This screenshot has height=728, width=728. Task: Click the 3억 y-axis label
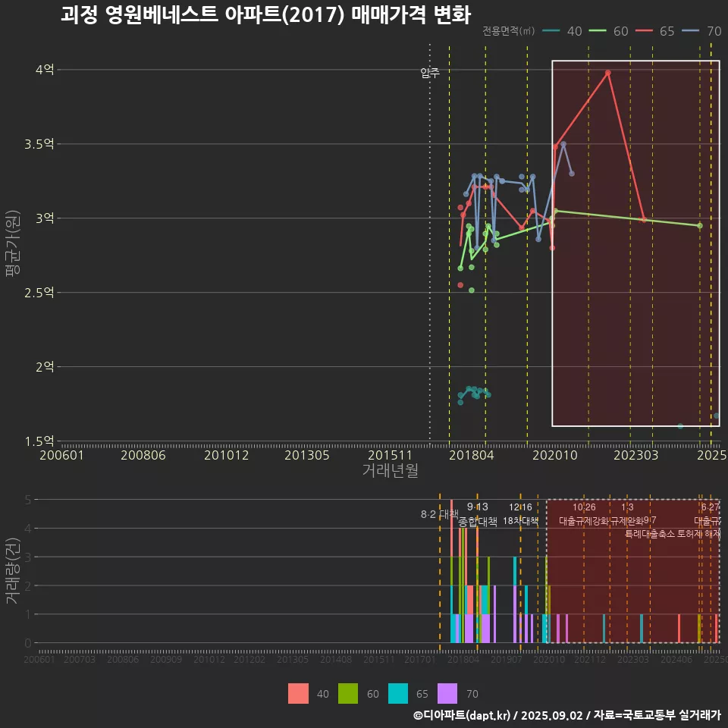[45, 218]
